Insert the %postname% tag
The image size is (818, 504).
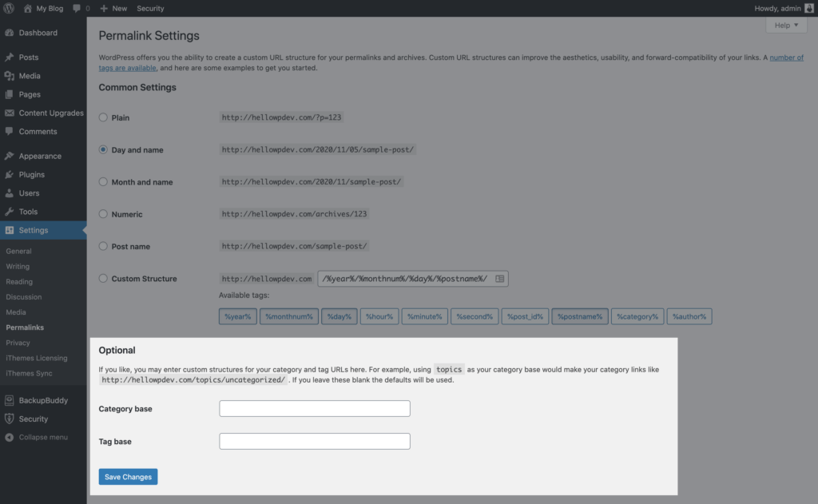tap(580, 316)
